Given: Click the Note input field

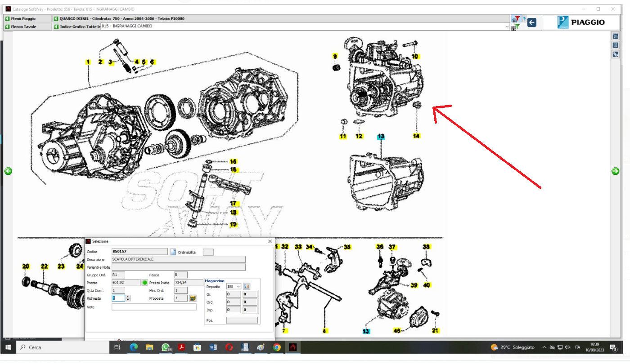Looking at the screenshot, I should pos(154,307).
